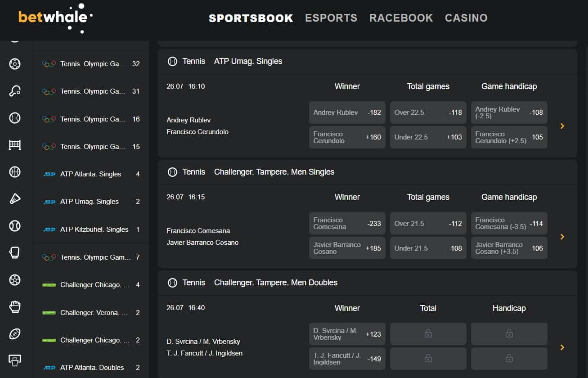Viewport: 588px width, 378px height.
Task: Click tennis icon beside Challenger. Tampere. Men Singles
Action: click(172, 172)
